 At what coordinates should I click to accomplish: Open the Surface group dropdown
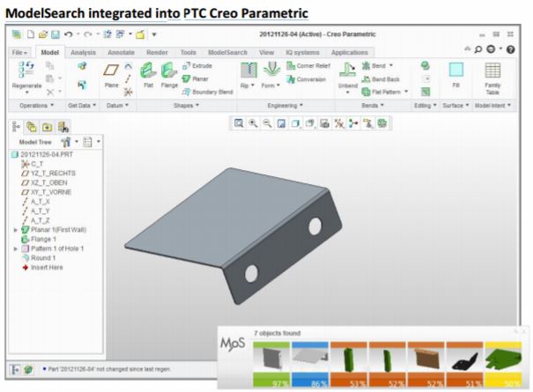pyautogui.click(x=455, y=106)
